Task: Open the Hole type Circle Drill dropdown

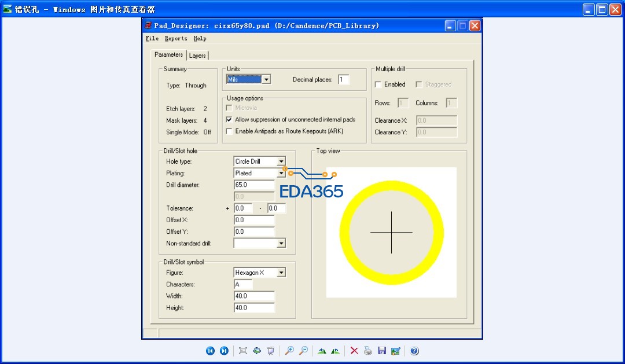Action: click(x=281, y=161)
